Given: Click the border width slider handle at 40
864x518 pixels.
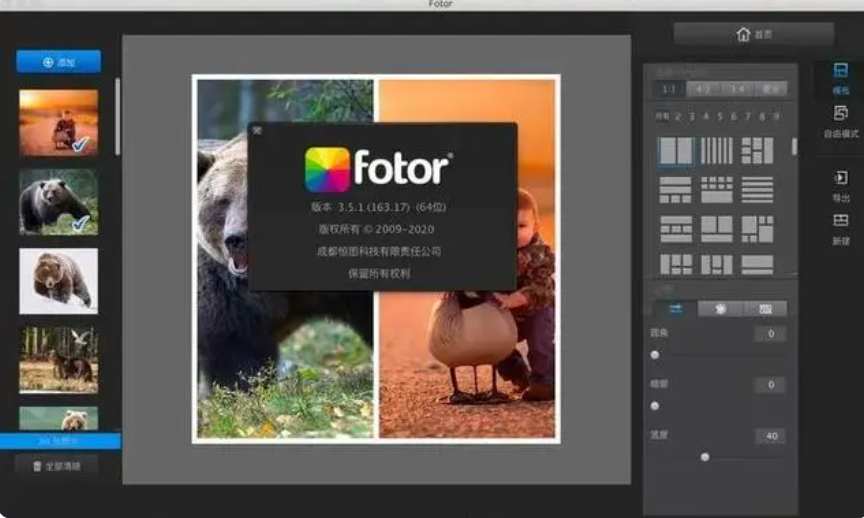Looking at the screenshot, I should pos(705,457).
